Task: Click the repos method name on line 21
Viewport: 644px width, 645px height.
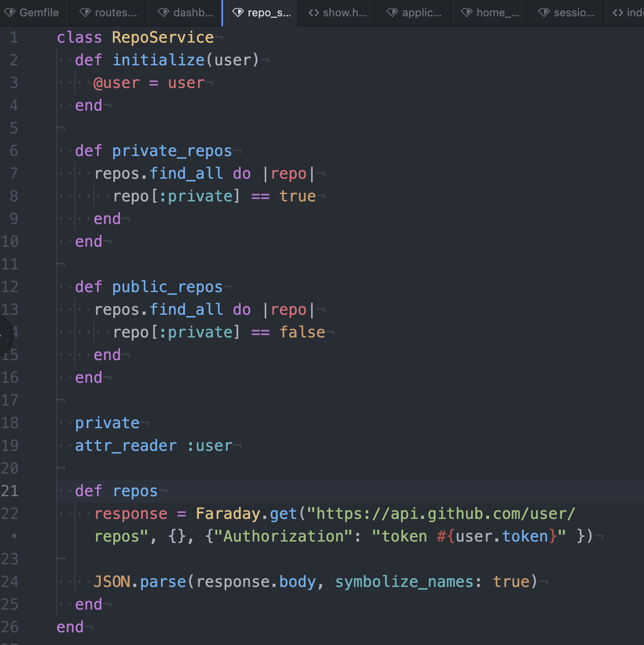Action: click(x=135, y=491)
